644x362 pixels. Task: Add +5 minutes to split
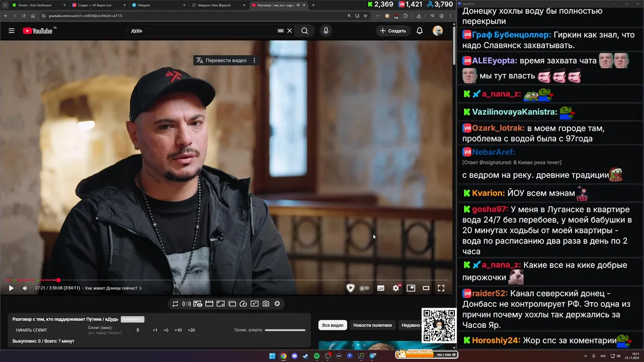pos(166,330)
